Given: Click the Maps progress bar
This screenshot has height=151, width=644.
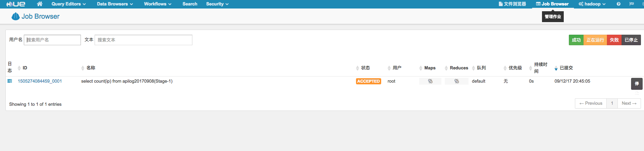Looking at the screenshot, I should [430, 81].
